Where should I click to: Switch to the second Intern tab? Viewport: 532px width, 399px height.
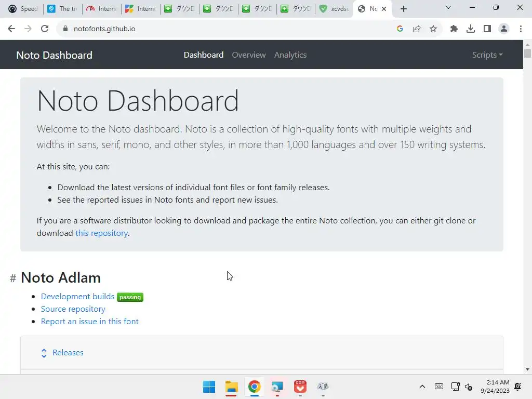[x=140, y=9]
